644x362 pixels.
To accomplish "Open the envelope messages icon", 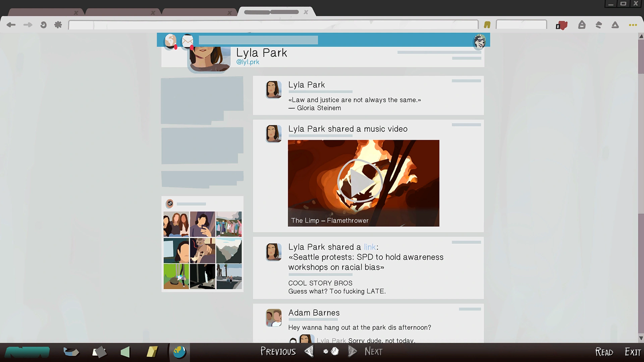I will (187, 41).
